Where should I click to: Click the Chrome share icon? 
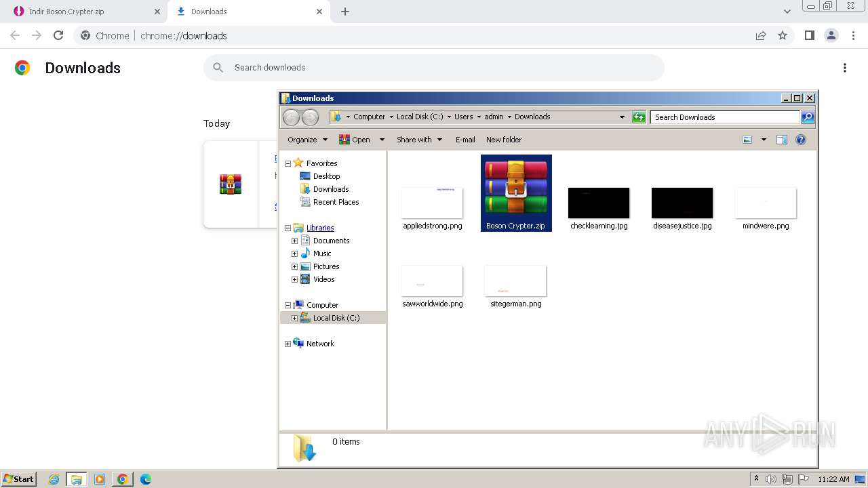tap(761, 35)
